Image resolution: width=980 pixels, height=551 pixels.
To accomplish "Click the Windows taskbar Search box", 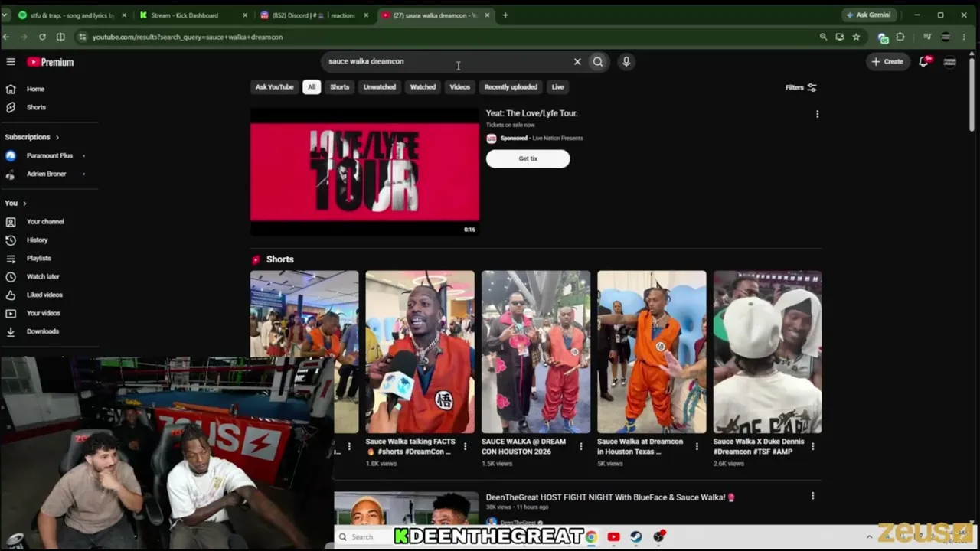I will (364, 537).
